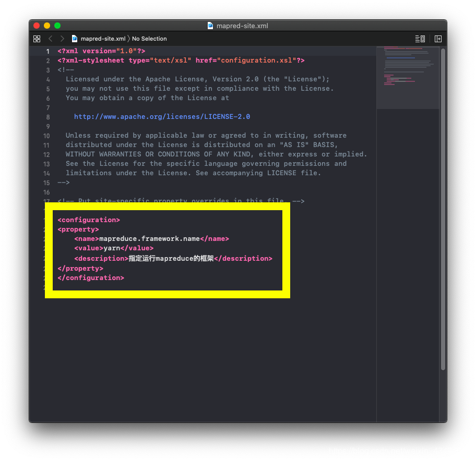Click the yarn value text
This screenshot has width=476, height=461.
[x=112, y=248]
